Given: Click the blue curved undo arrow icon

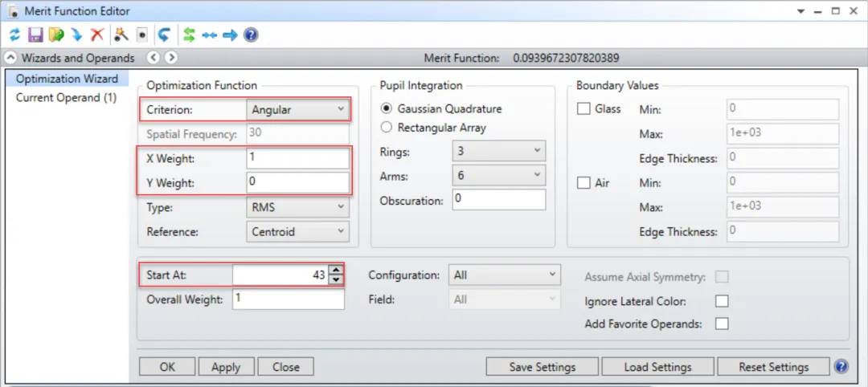Looking at the screenshot, I should click(x=164, y=35).
